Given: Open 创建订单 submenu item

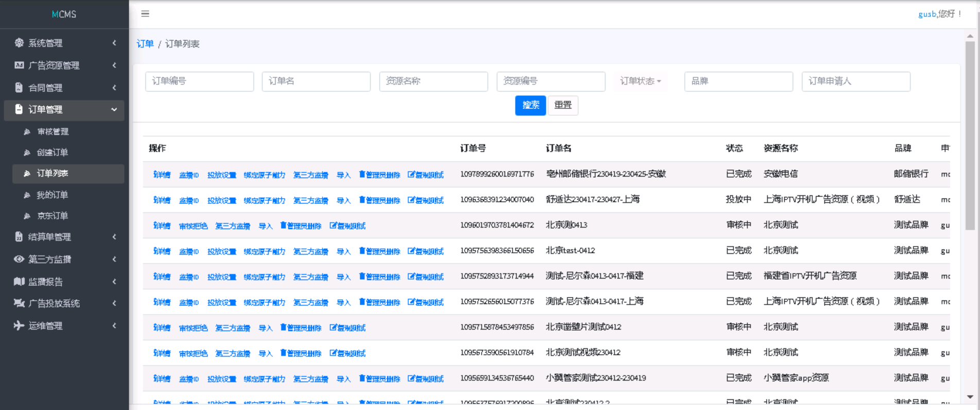Looking at the screenshot, I should pyautogui.click(x=53, y=152).
